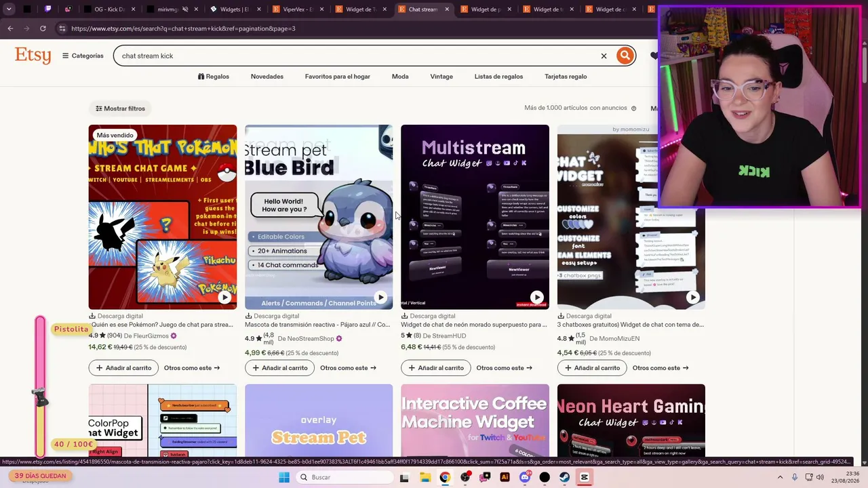Reload the Etsy page
The image size is (868, 488).
[x=43, y=28]
